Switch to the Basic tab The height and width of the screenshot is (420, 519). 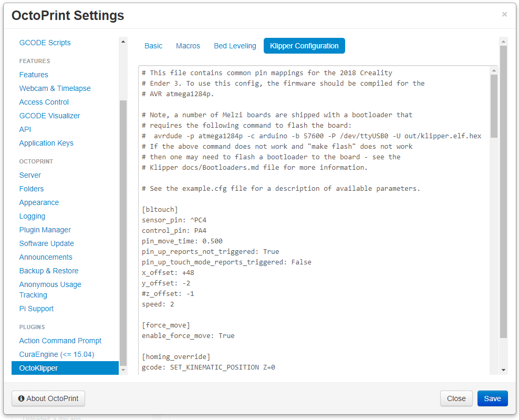153,46
